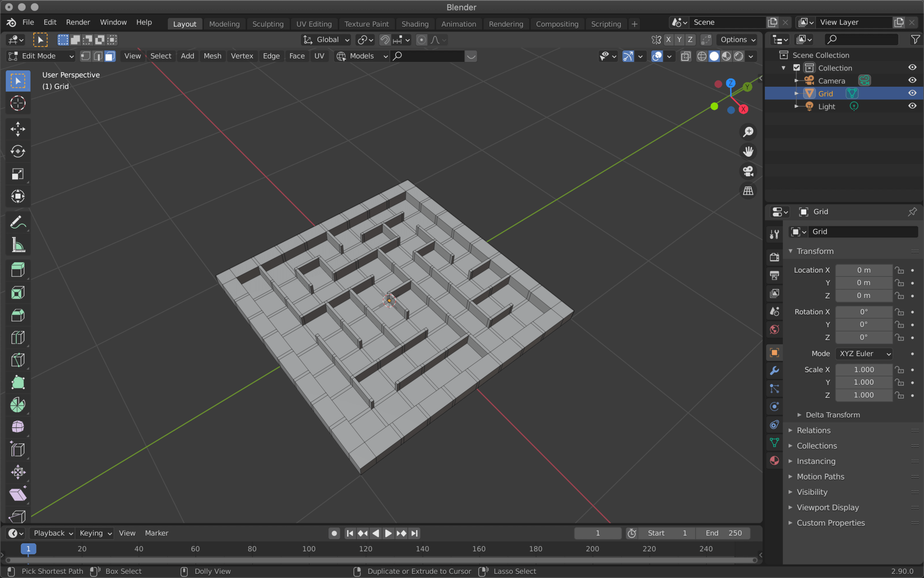
Task: Switch to Material Properties tab
Action: click(775, 461)
